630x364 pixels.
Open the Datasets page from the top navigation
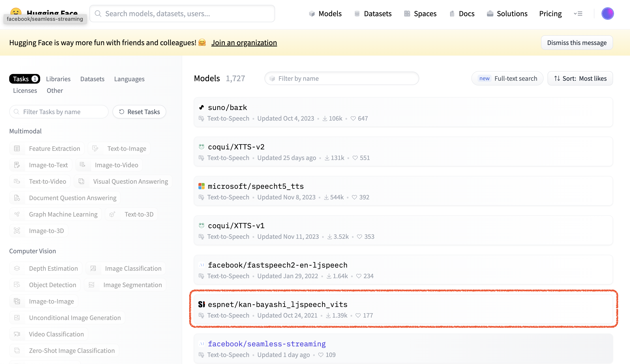coord(373,14)
